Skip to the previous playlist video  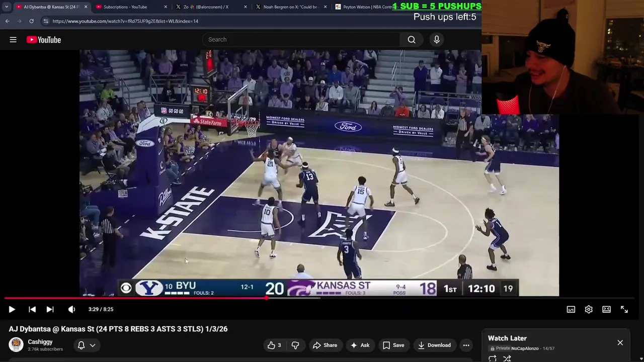(x=32, y=309)
